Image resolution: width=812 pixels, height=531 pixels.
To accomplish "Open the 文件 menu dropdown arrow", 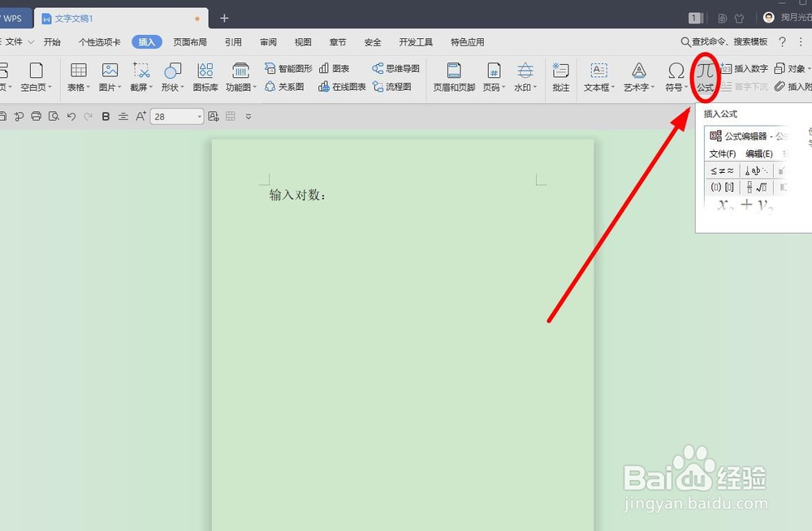I will 31,42.
